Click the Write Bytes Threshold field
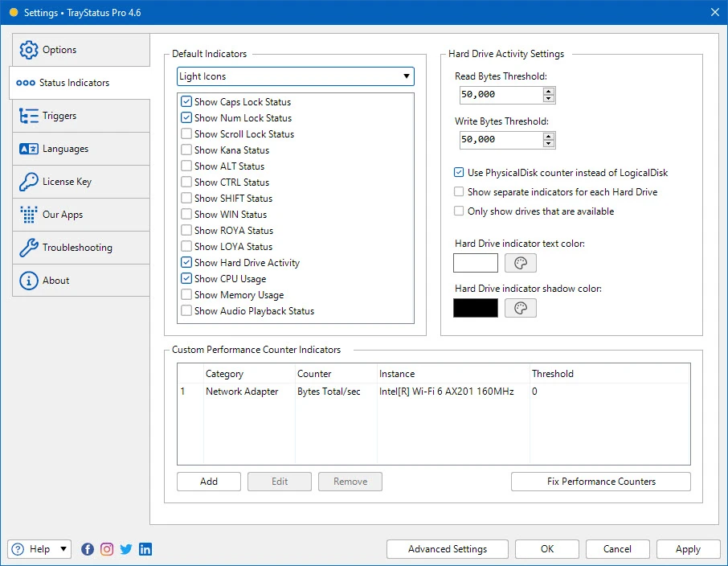 click(501, 140)
